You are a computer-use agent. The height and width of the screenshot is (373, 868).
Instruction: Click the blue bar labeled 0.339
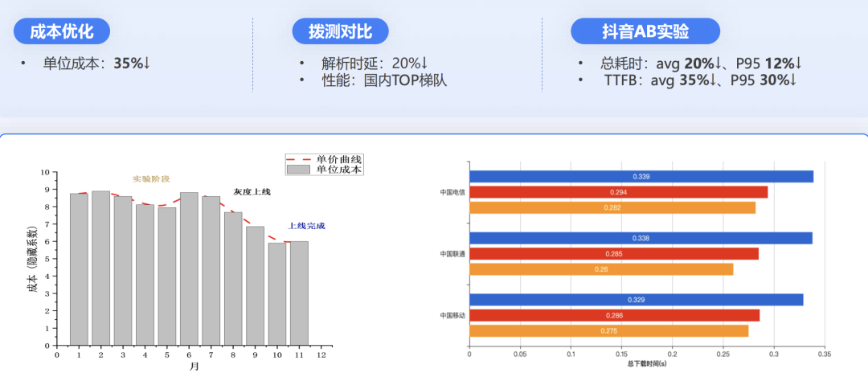[x=641, y=177]
